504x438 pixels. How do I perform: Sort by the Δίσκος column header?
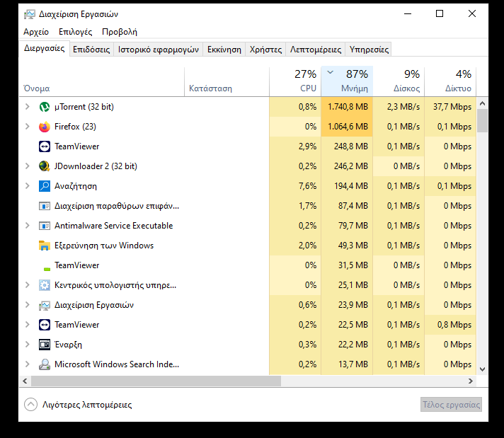[x=399, y=81]
